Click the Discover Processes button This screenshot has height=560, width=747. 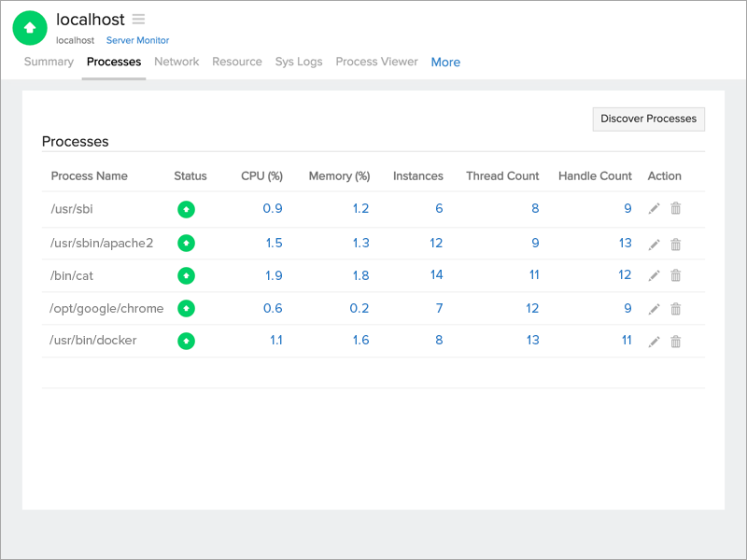(648, 119)
